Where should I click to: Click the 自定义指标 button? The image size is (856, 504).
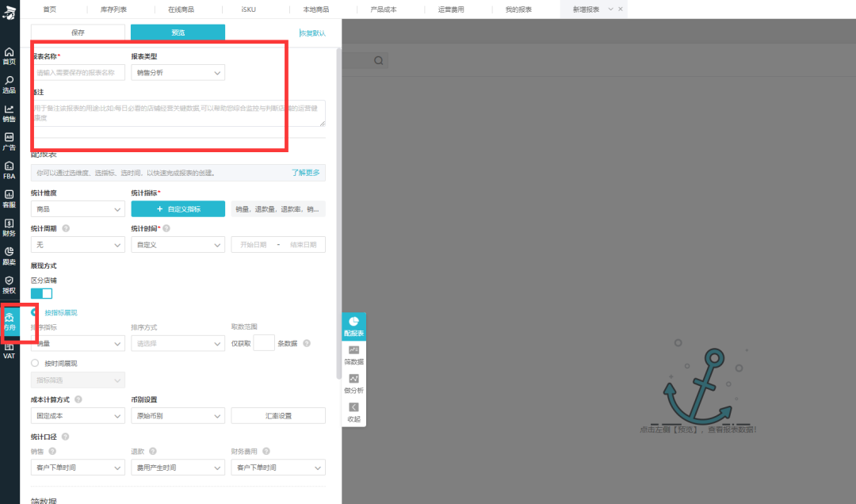pyautogui.click(x=178, y=209)
